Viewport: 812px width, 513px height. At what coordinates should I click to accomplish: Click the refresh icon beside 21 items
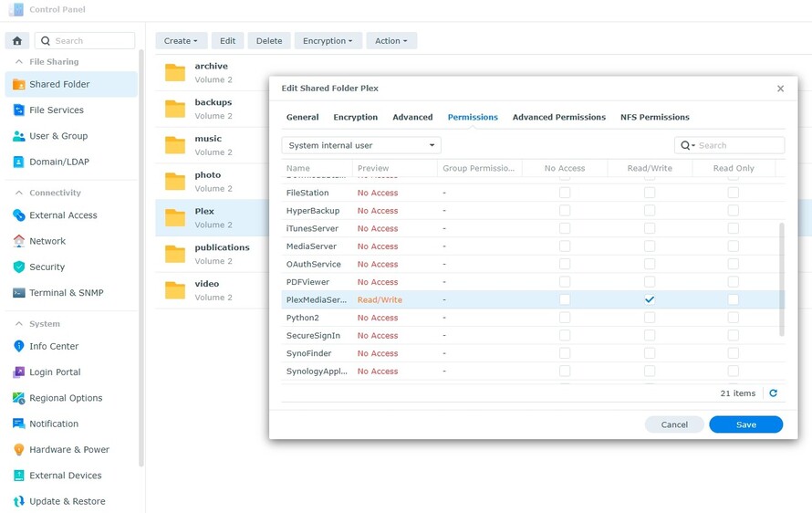pyautogui.click(x=773, y=393)
